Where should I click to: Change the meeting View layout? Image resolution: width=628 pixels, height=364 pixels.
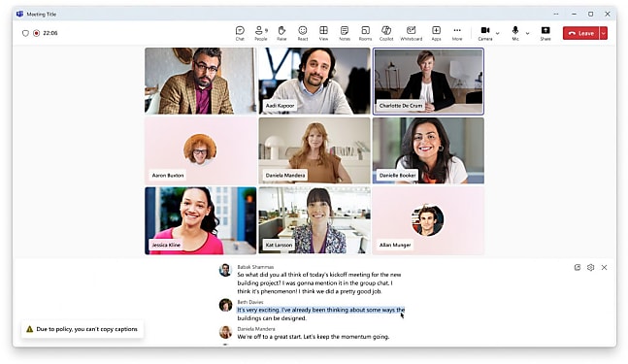click(323, 33)
